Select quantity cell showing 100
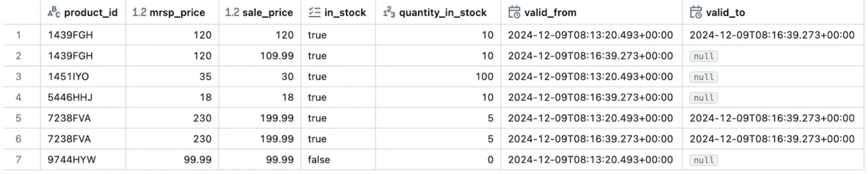The height and width of the screenshot is (174, 868). coord(484,77)
